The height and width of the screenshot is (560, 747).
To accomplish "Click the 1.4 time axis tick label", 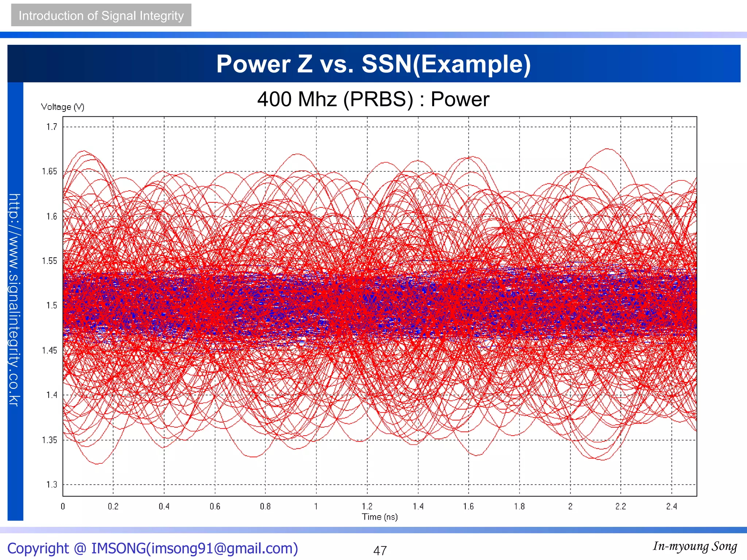I will click(418, 506).
